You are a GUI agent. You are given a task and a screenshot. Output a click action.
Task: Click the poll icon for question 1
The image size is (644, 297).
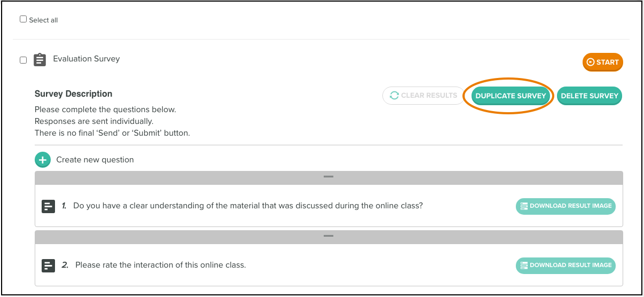tap(49, 206)
